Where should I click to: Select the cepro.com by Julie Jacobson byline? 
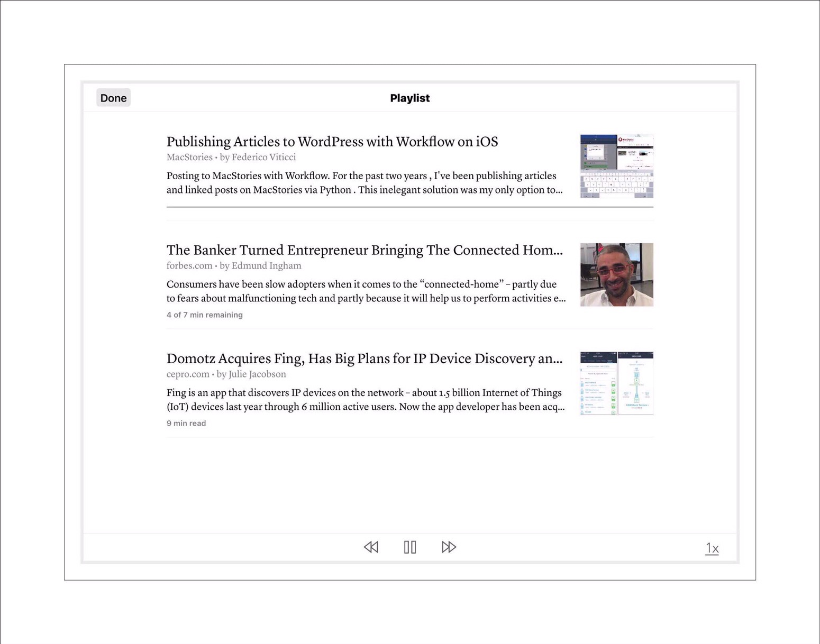[x=226, y=374]
